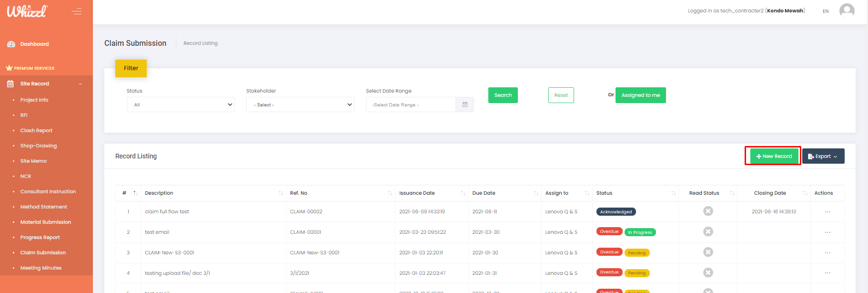Click the green Search button
Screen dimensions: 868x293
tap(503, 95)
